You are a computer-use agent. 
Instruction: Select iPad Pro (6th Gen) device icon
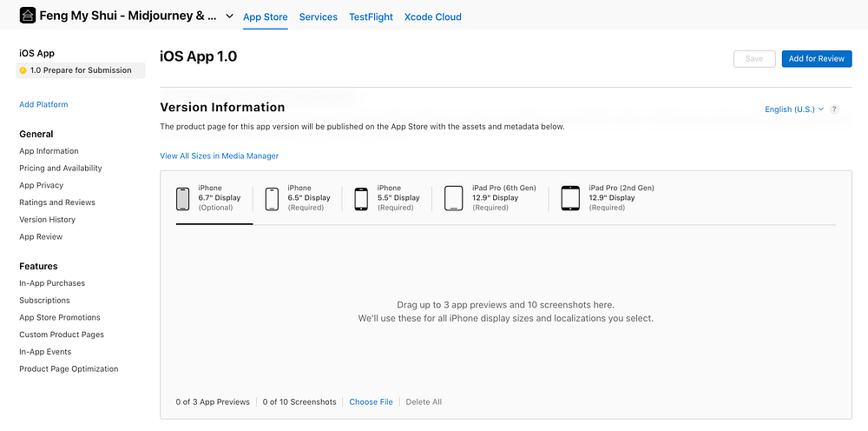pos(453,198)
